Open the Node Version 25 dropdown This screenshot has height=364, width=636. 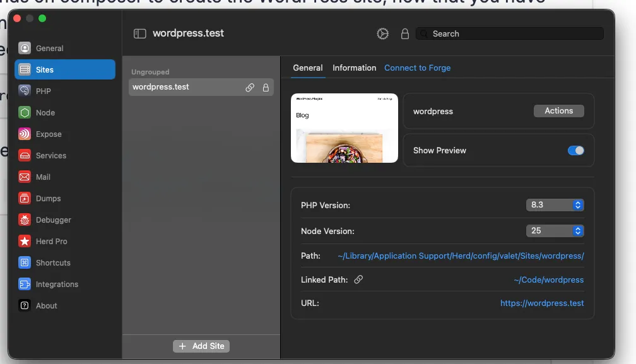tap(555, 231)
